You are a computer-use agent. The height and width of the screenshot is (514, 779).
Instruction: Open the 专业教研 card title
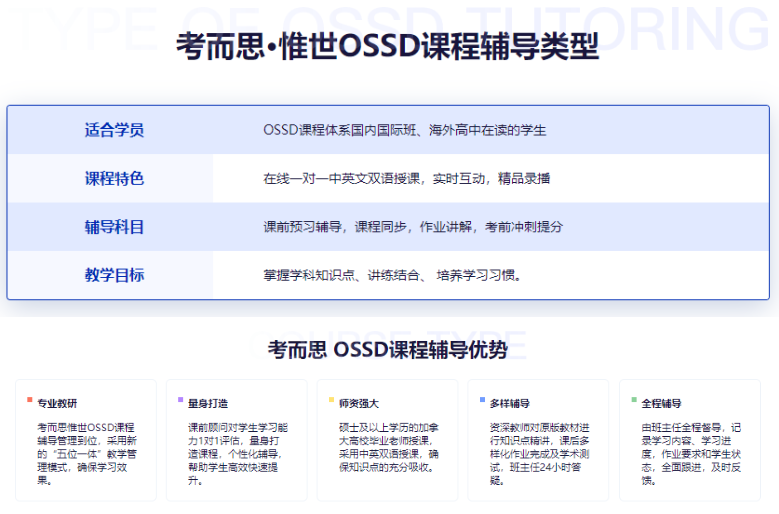click(57, 403)
